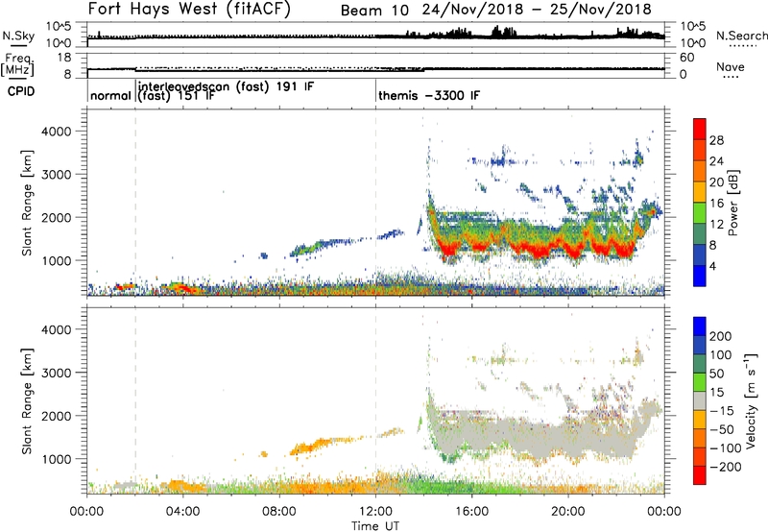Click the 'N.Search' legend label
Viewport: 768px width, 532px height.
741,36
